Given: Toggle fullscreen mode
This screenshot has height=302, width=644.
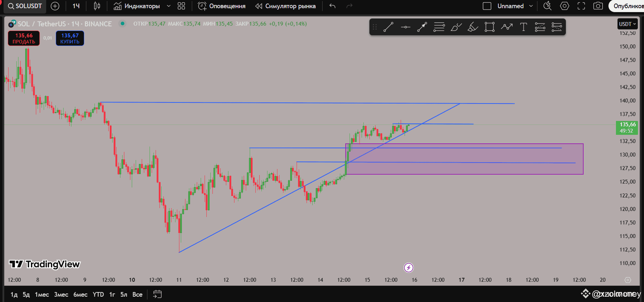Looking at the screenshot, I should pos(581,6).
